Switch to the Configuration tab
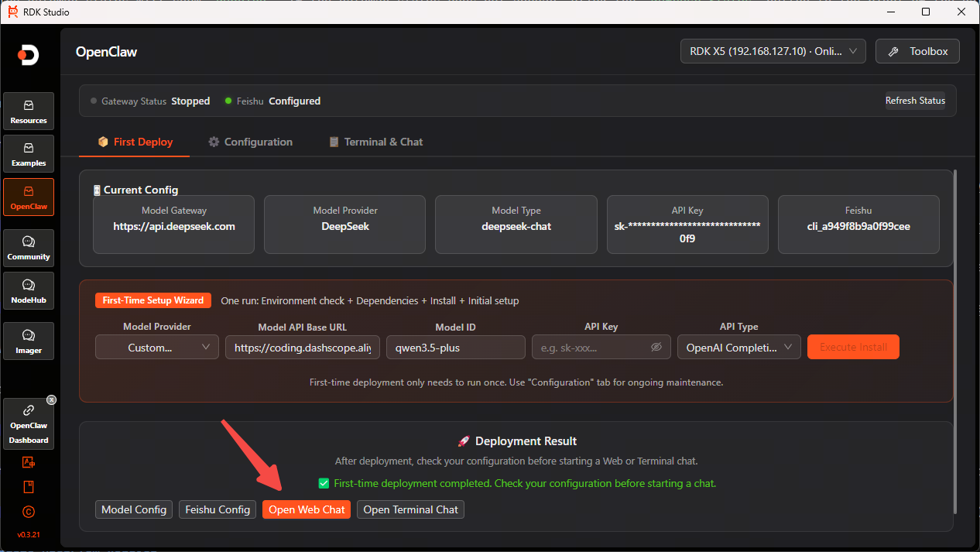This screenshot has width=980, height=552. pos(251,142)
